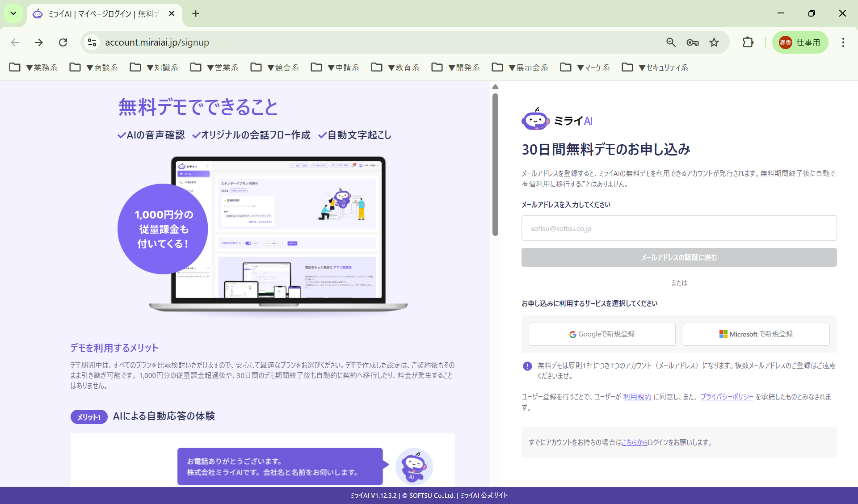This screenshot has height=504, width=858.
Task: Click the メリット1 badge label
Action: tap(89, 417)
